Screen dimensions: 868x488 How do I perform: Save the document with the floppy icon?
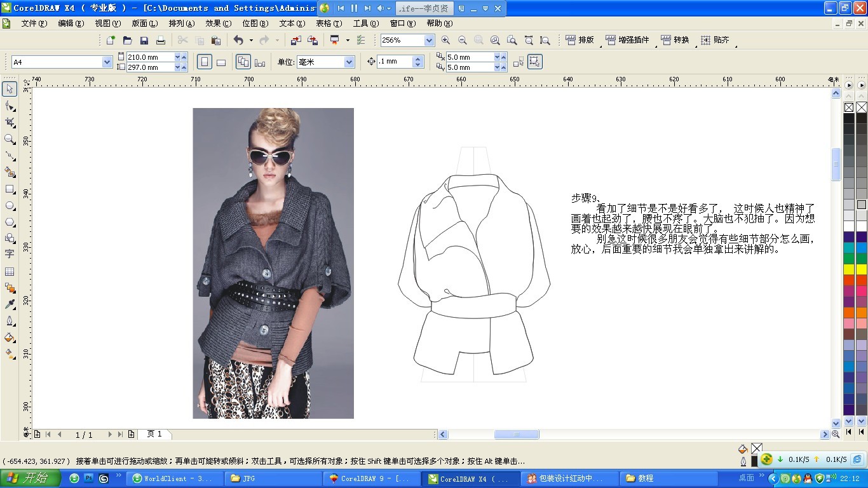tap(144, 40)
